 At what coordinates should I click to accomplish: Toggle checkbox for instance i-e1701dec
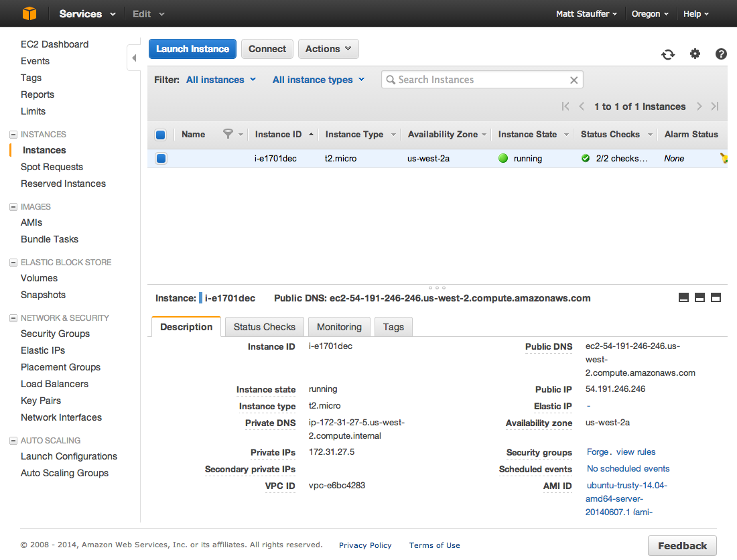pyautogui.click(x=161, y=158)
